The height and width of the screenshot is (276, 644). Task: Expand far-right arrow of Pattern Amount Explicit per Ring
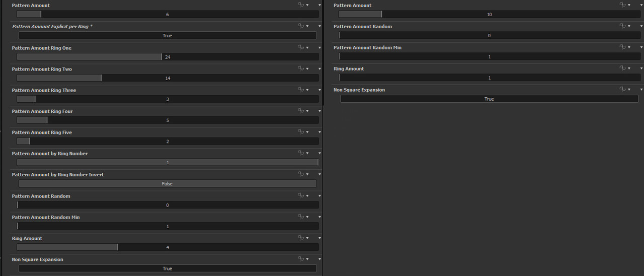pos(319,26)
